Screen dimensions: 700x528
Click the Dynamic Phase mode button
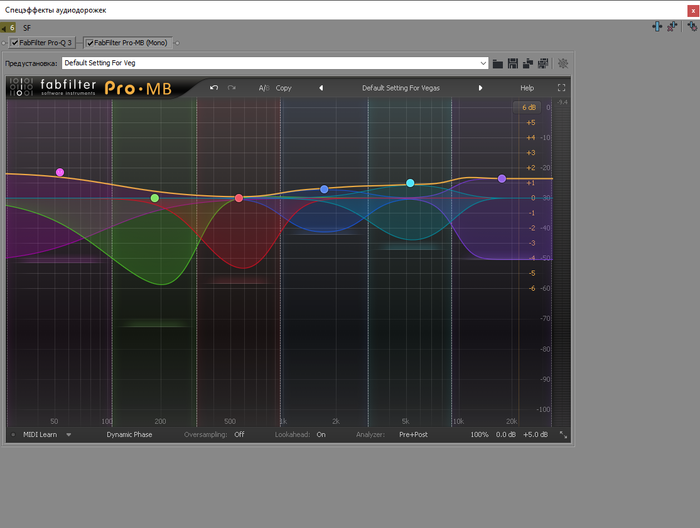[x=130, y=435]
